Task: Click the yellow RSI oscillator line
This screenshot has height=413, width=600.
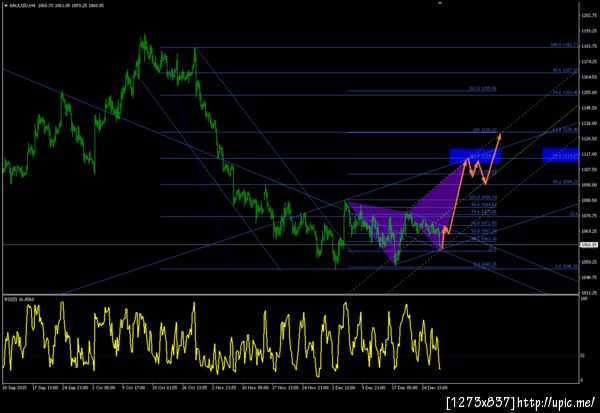Action: [x=222, y=341]
